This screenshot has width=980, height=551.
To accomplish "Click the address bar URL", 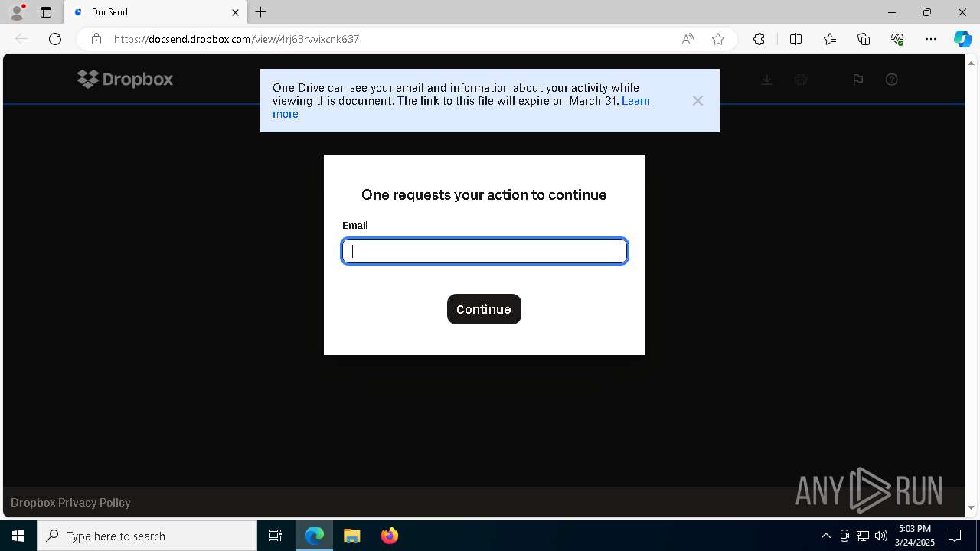I will 237,39.
